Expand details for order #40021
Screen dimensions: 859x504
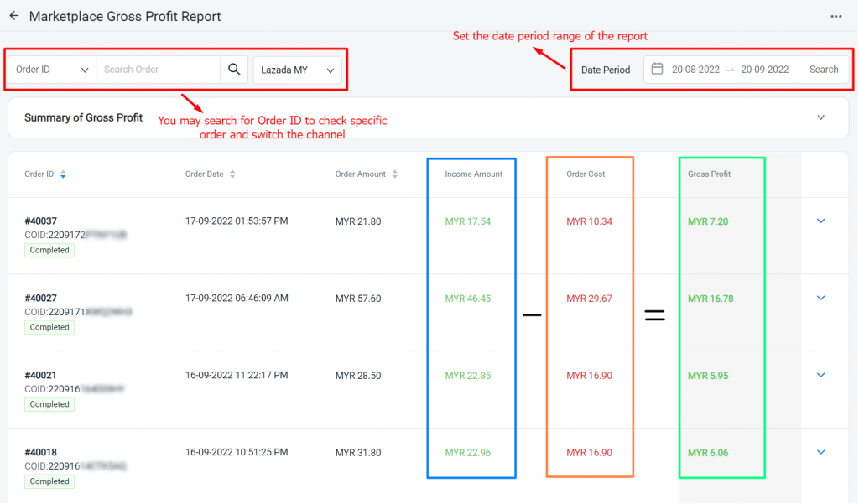[821, 376]
